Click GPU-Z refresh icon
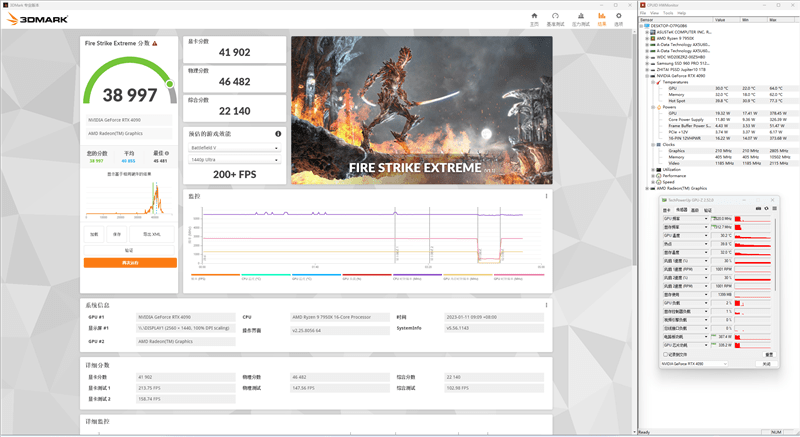800x437 pixels. pos(766,209)
